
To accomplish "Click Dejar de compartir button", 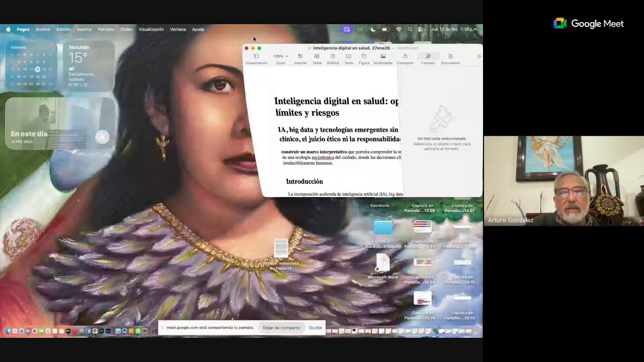I will point(281,328).
